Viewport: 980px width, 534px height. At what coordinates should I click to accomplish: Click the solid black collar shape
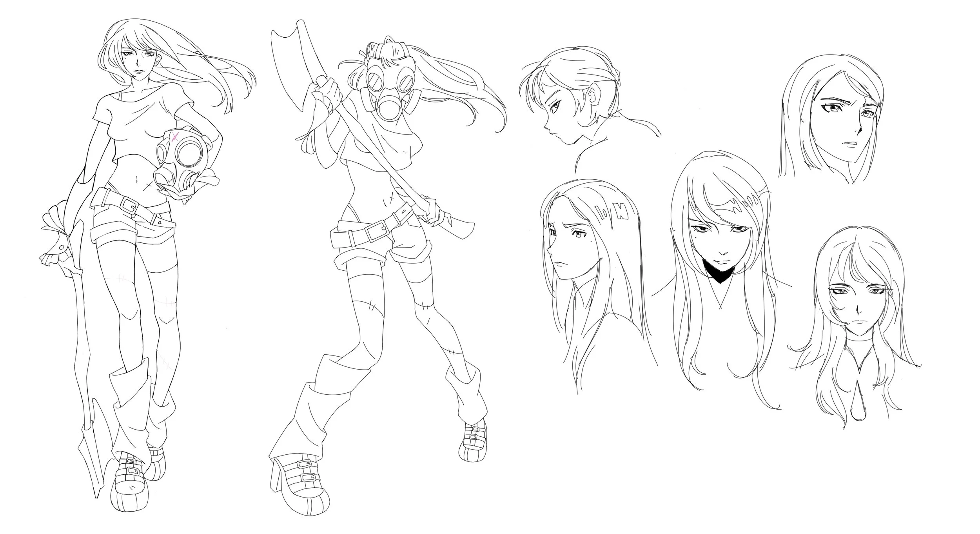pos(719,273)
